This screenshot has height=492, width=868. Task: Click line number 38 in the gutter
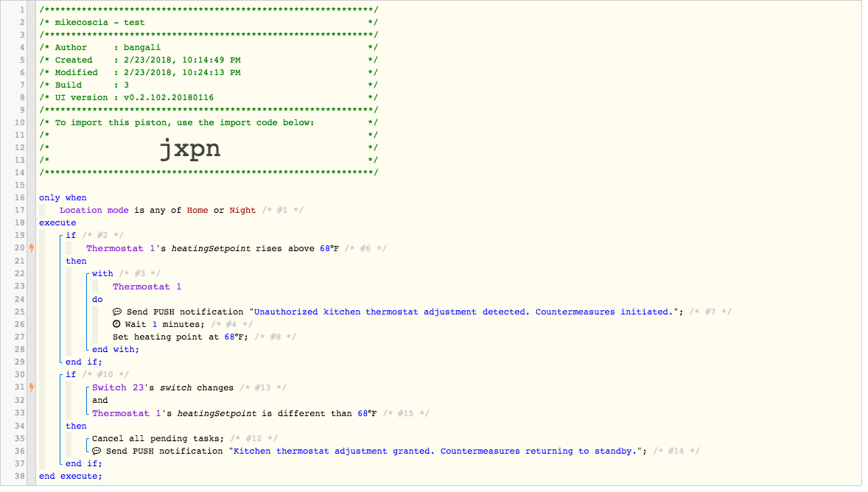pyautogui.click(x=20, y=476)
